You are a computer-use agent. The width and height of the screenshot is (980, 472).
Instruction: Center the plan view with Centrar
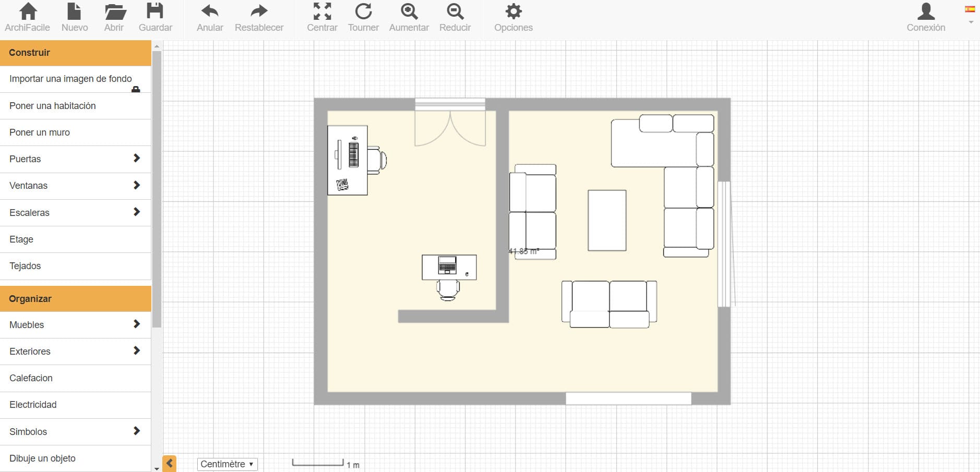pos(322,12)
